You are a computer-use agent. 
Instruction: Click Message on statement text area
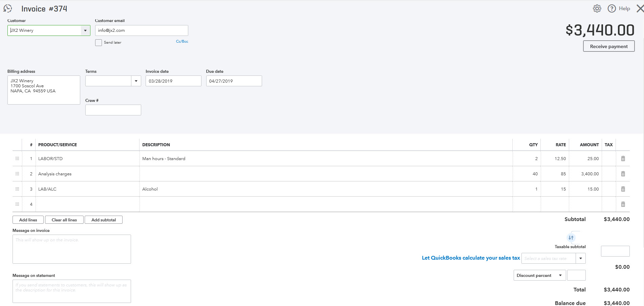pyautogui.click(x=72, y=291)
